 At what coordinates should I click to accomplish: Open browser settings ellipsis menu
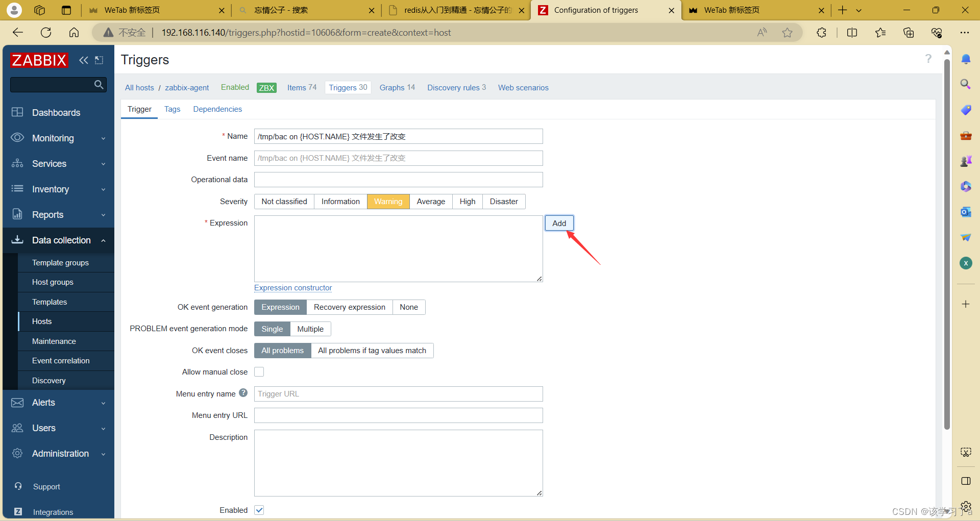964,33
